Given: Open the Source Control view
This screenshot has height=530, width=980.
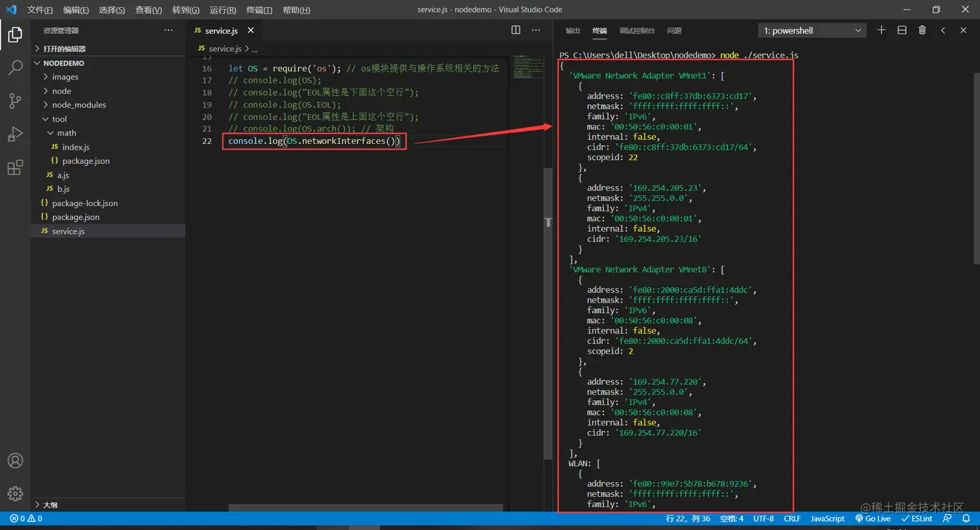Looking at the screenshot, I should (15, 100).
